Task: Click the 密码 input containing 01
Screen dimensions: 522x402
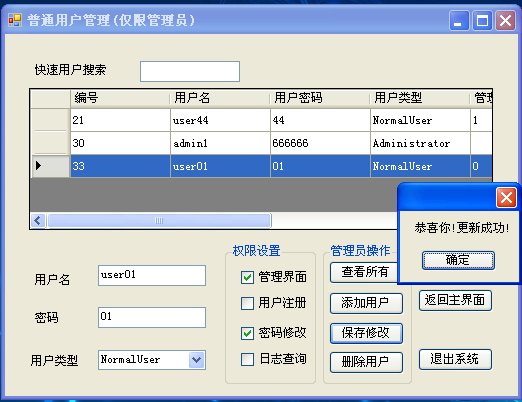Action: coord(152,317)
